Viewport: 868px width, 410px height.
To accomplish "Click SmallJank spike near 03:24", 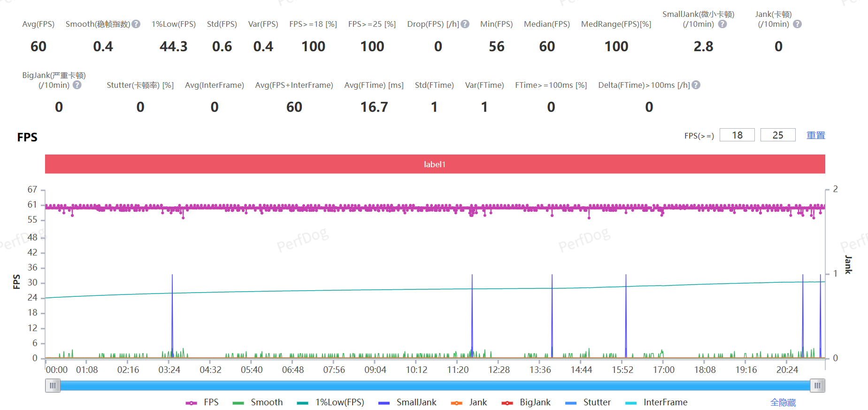I will pos(172,316).
